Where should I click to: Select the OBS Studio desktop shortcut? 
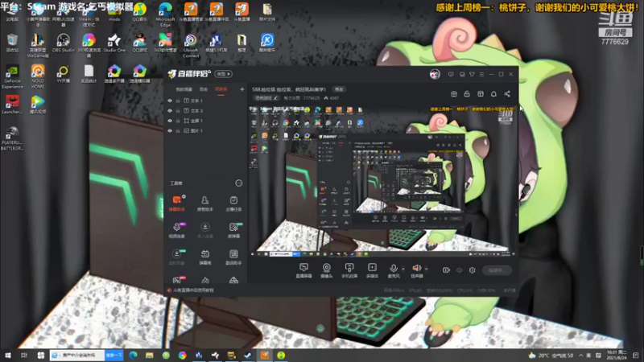point(63,43)
